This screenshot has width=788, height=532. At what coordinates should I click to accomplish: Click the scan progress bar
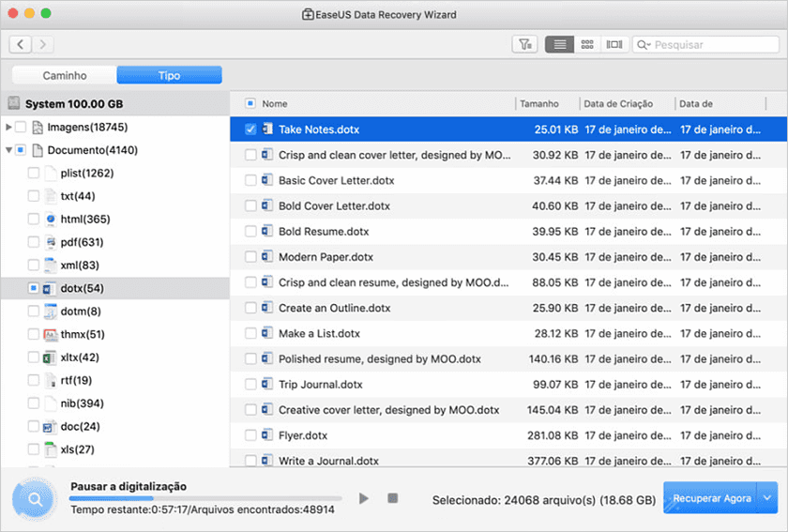pyautogui.click(x=205, y=498)
